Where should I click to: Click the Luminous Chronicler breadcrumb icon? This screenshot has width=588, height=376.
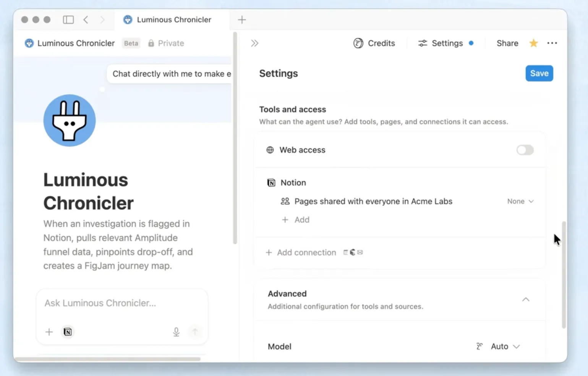[x=29, y=43]
